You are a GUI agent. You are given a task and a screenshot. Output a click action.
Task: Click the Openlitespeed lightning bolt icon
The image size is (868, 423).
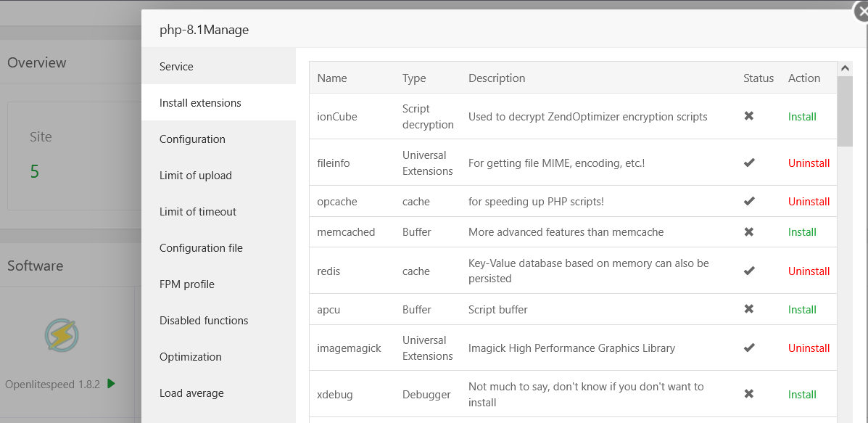pyautogui.click(x=62, y=335)
